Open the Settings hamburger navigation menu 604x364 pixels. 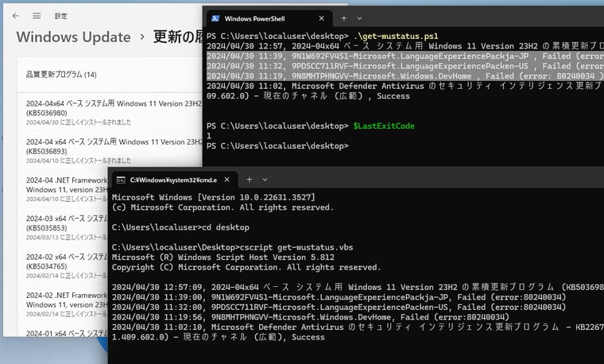coord(37,16)
